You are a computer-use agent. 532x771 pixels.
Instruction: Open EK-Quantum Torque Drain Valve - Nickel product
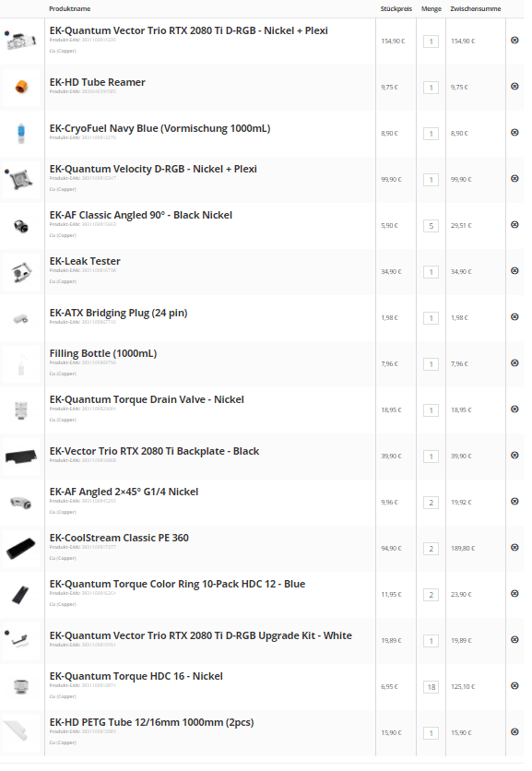147,399
